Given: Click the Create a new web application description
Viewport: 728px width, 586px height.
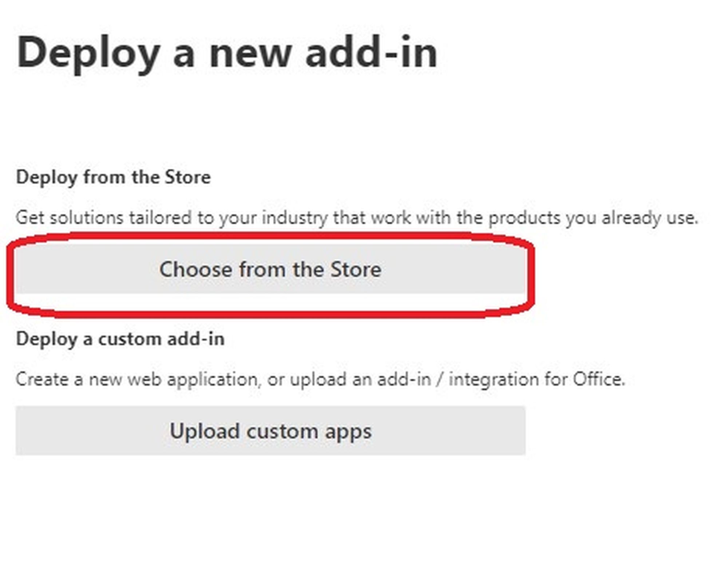Looking at the screenshot, I should pos(320,379).
